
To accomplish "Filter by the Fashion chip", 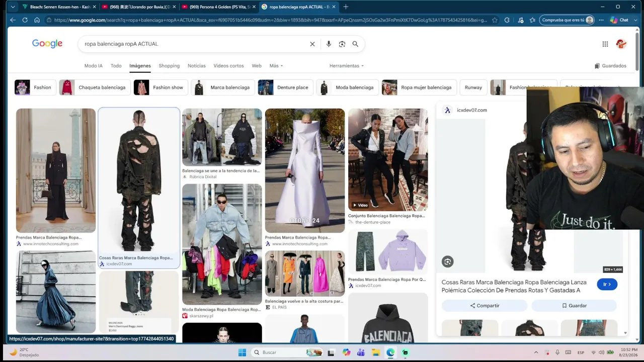I will pyautogui.click(x=34, y=87).
